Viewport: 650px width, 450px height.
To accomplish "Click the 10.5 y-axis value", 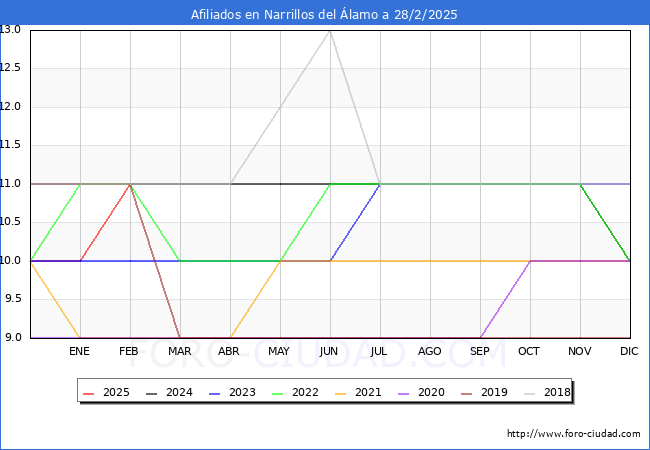I will (10, 222).
